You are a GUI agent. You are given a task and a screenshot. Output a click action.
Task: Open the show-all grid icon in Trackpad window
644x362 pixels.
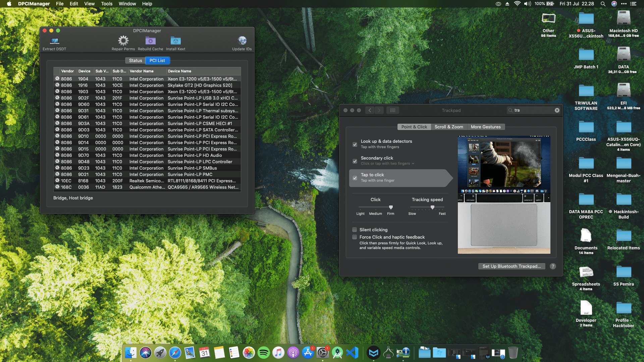tap(392, 110)
